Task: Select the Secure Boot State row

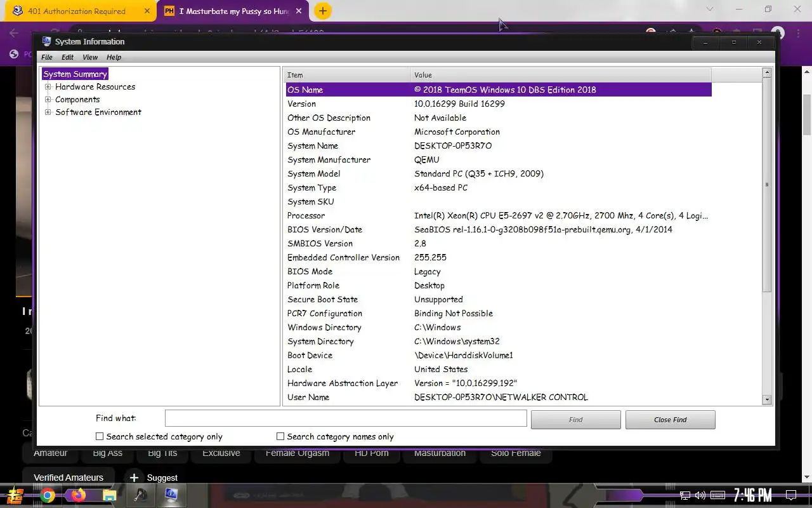Action: point(499,299)
